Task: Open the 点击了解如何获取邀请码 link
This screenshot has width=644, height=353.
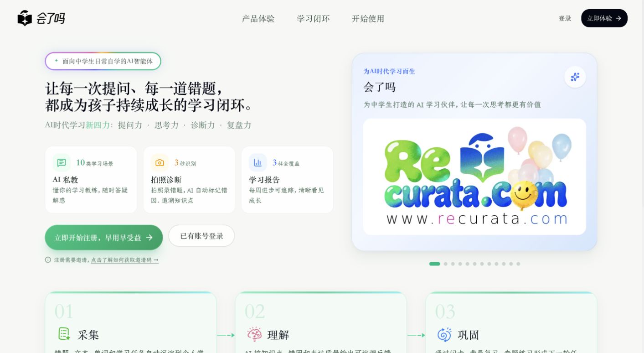Action: pyautogui.click(x=124, y=260)
